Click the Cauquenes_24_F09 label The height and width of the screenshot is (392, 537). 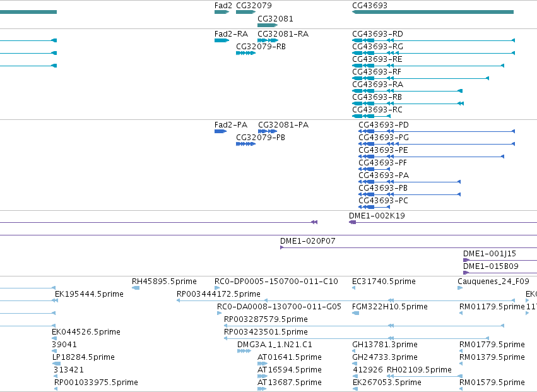click(493, 282)
